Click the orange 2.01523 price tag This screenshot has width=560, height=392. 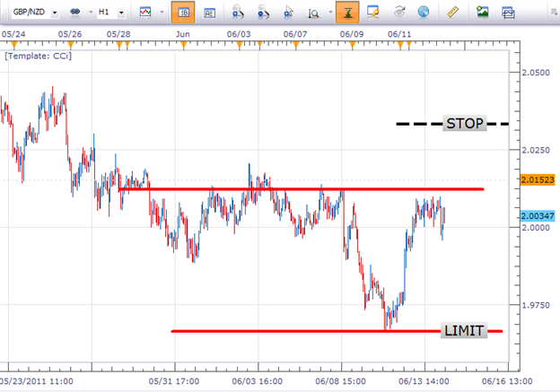(538, 179)
